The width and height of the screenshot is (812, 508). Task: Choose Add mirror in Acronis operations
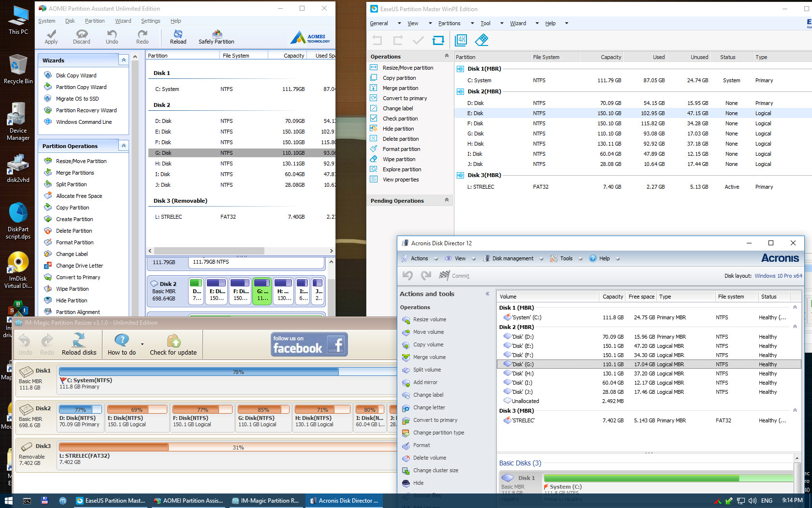coord(425,382)
